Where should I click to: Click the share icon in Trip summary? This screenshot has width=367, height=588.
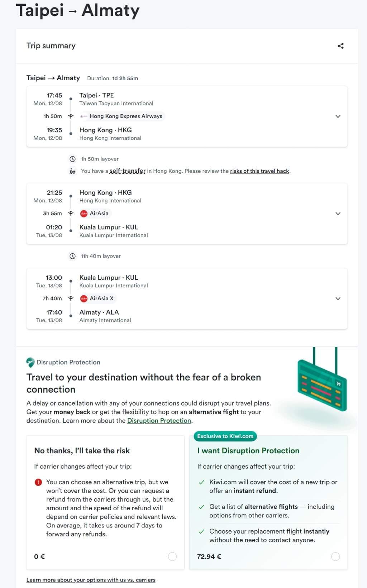340,46
